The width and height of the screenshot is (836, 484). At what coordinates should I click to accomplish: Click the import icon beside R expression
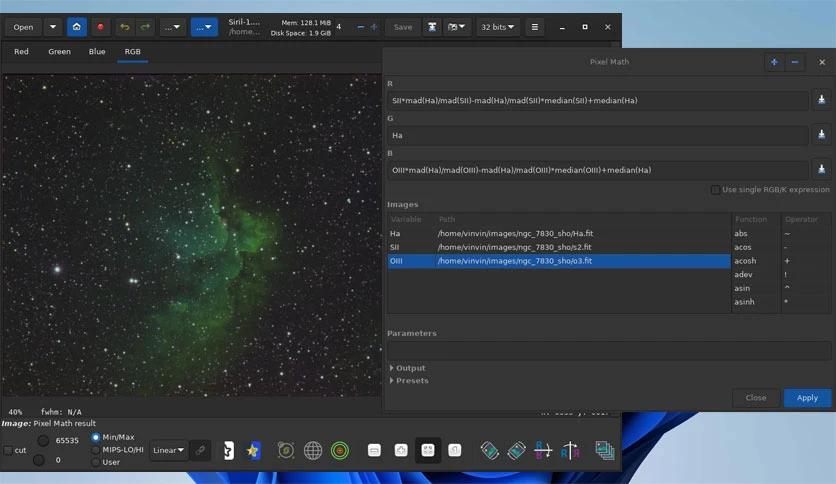pyautogui.click(x=822, y=100)
